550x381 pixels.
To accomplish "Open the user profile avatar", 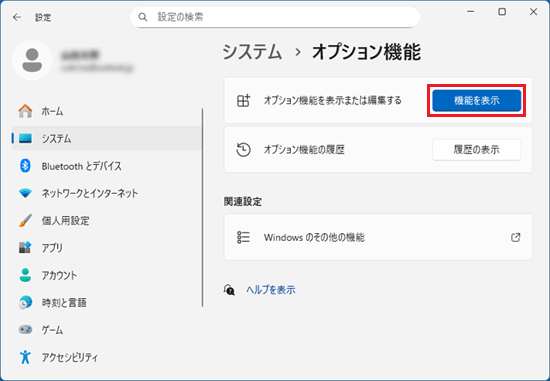I will (32, 60).
